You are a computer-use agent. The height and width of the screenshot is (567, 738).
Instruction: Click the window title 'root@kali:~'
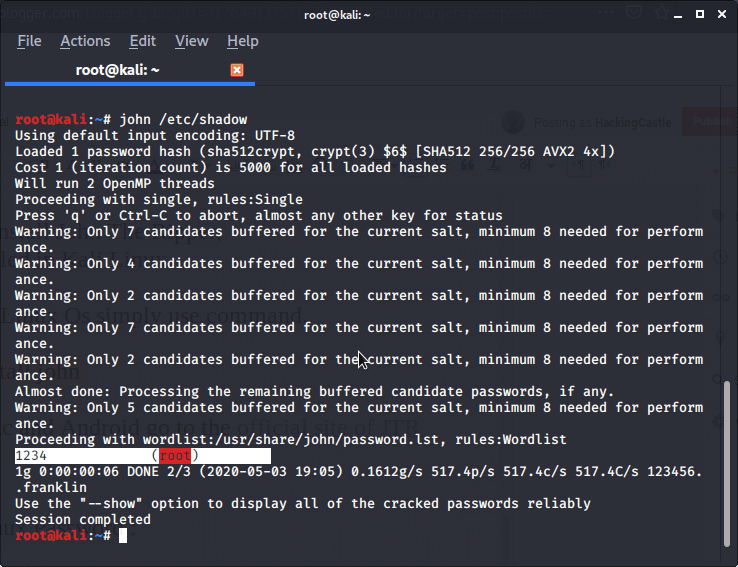337,15
